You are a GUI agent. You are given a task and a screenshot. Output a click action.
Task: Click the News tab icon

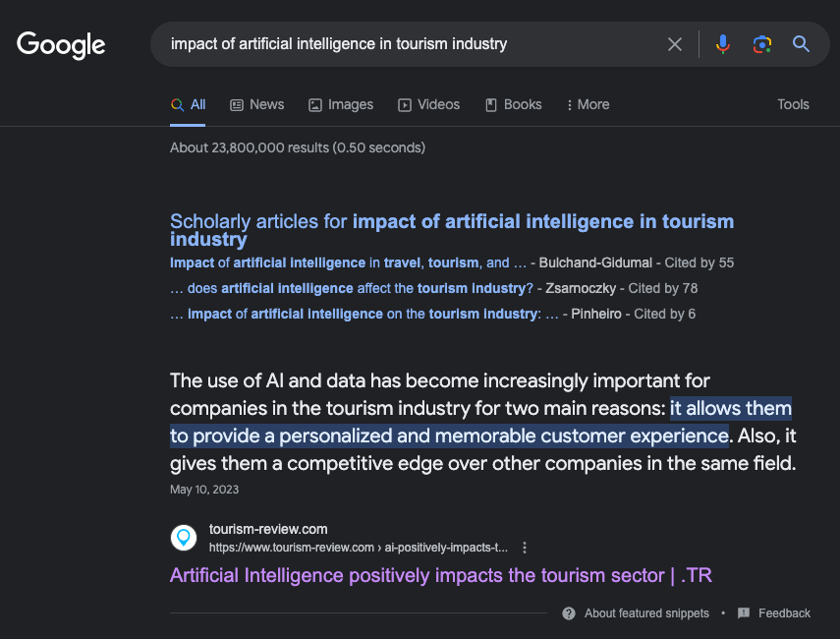[236, 105]
